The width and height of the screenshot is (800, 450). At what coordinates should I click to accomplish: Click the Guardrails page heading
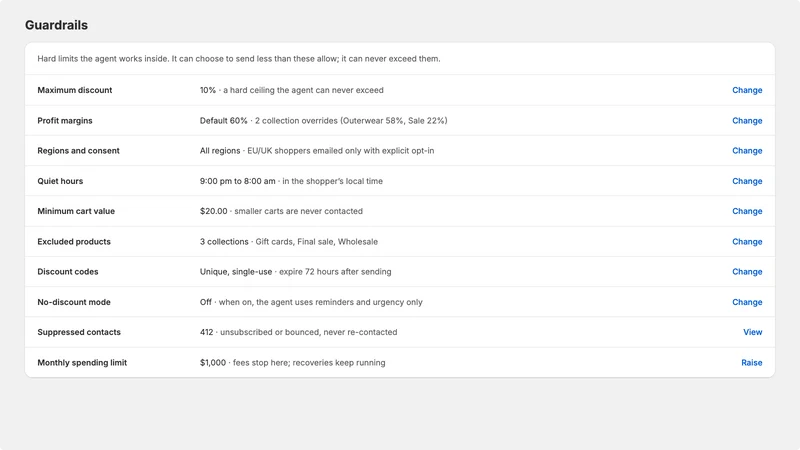point(56,25)
